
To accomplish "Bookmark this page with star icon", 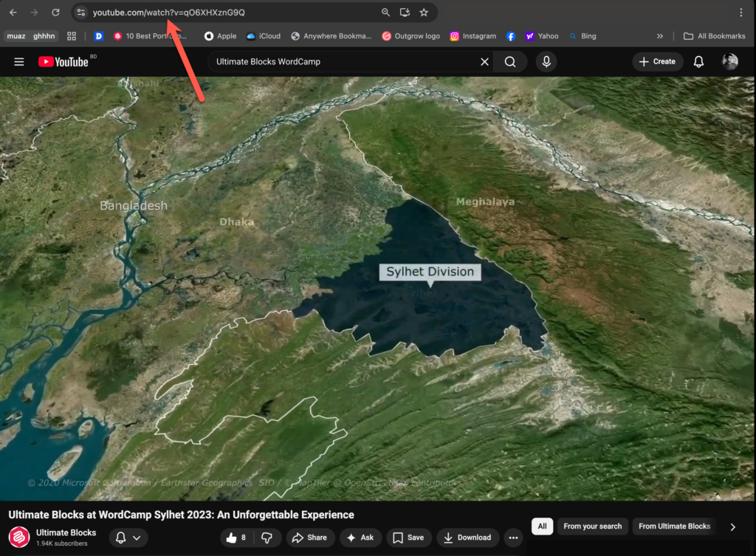I will 424,13.
